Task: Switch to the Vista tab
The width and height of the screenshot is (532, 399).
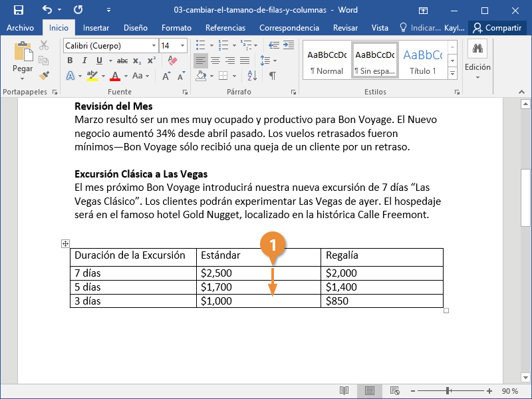Action: click(x=380, y=27)
